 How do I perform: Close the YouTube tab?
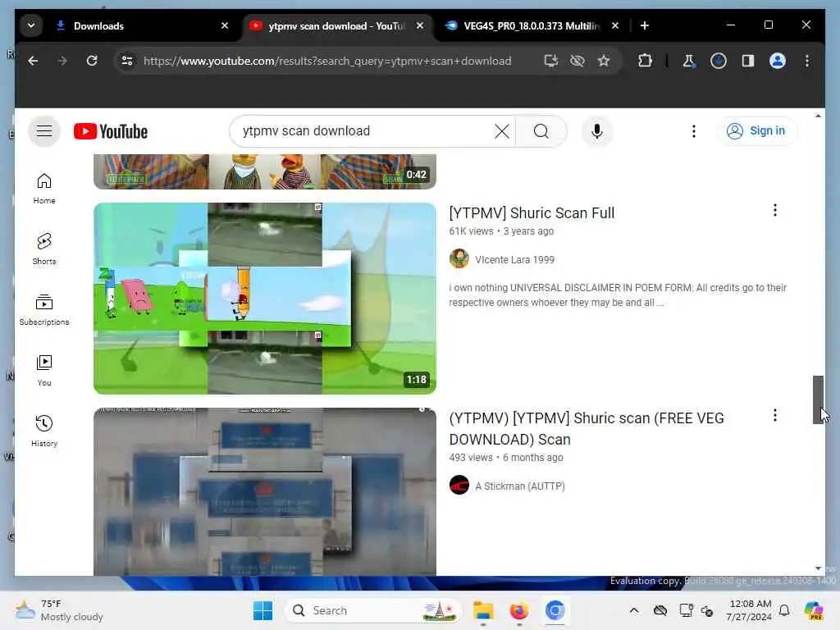420,25
